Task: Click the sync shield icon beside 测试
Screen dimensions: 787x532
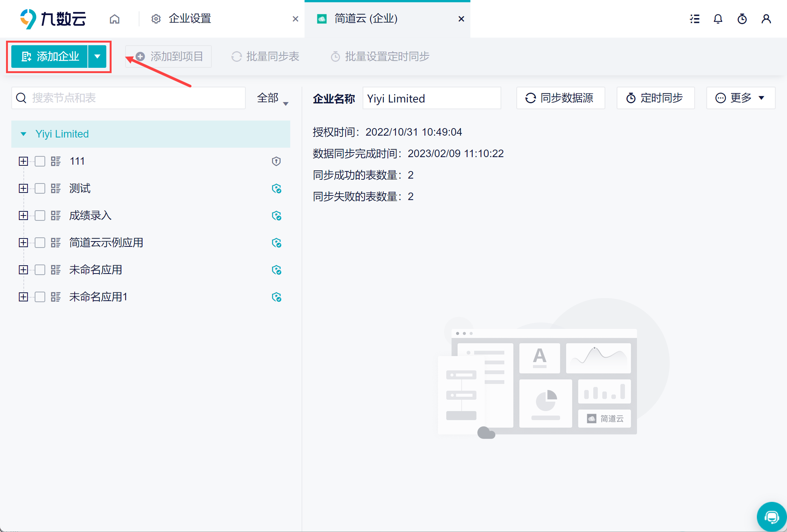Action: pyautogui.click(x=276, y=188)
